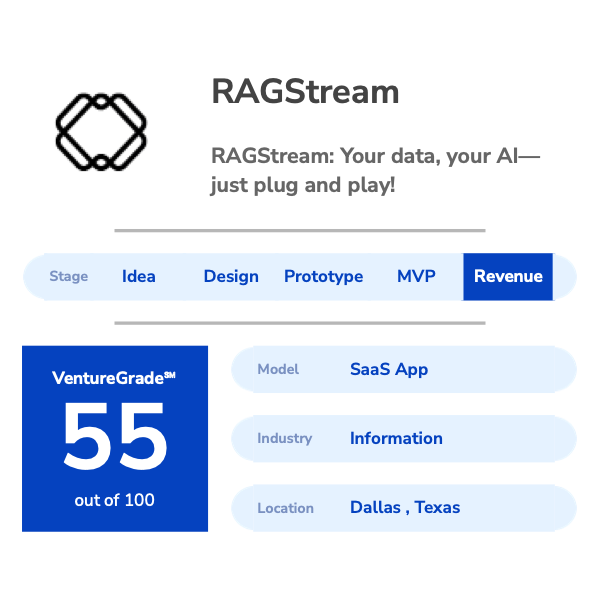Click the Stage label
Viewport: 600px width, 600px height.
pos(68,276)
